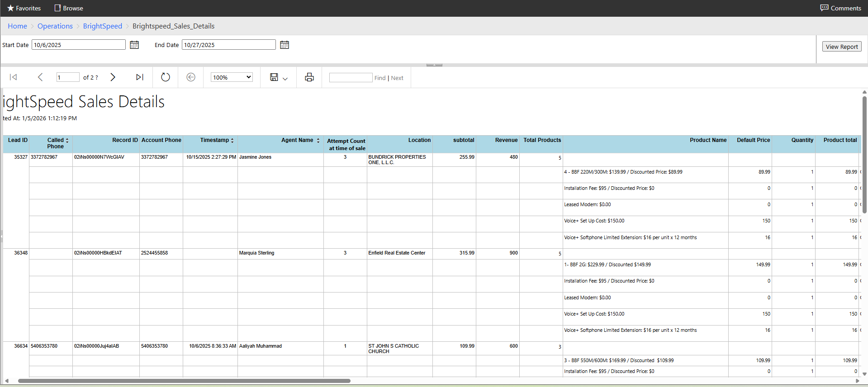The width and height of the screenshot is (868, 387).
Task: Open the Comments pane
Action: (841, 8)
